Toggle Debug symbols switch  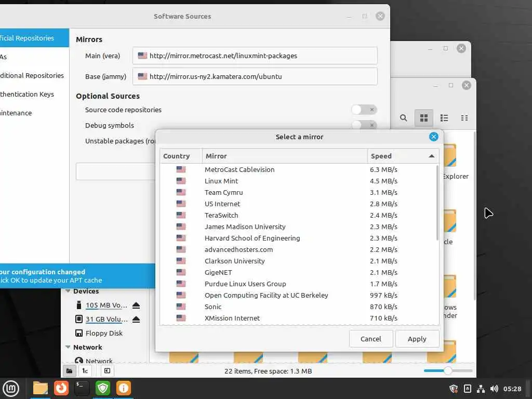pos(364,125)
